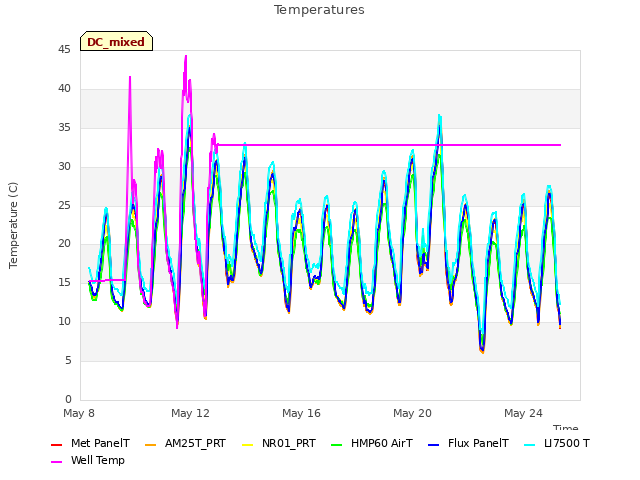Click the 10 y-axis tick label
This screenshot has height=480, width=640.
point(64,322)
